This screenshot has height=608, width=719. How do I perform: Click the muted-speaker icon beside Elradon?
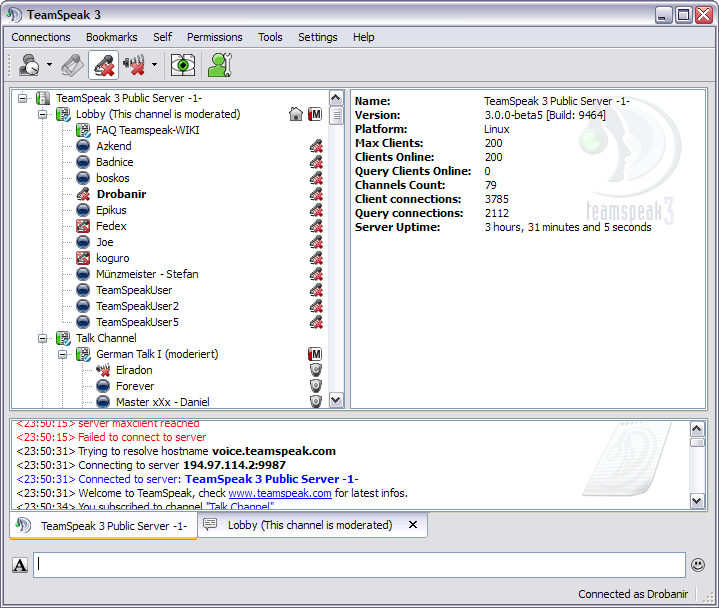click(103, 370)
